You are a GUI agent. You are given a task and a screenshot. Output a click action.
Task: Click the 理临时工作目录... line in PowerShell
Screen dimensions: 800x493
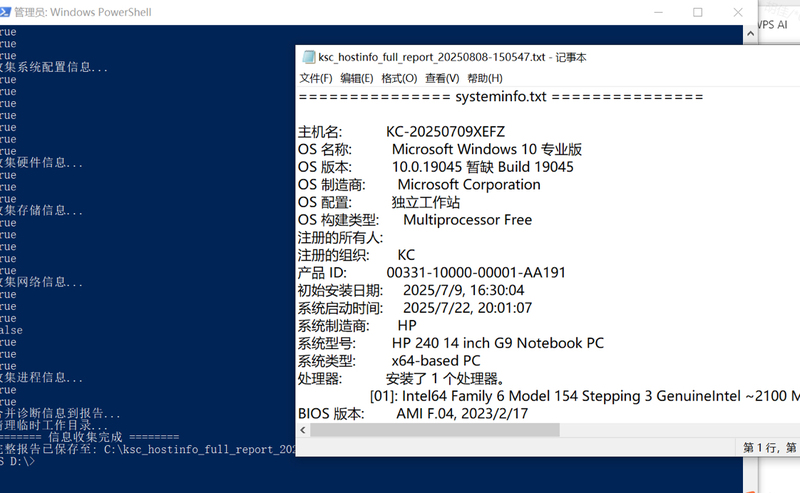point(54,425)
